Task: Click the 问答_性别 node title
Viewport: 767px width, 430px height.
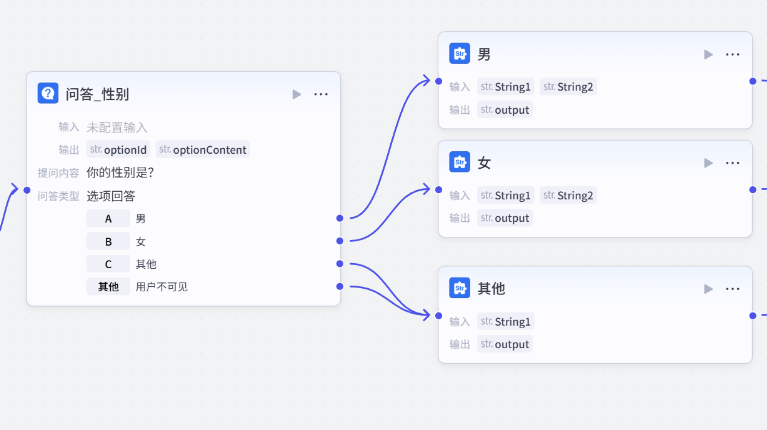Action: tap(97, 94)
